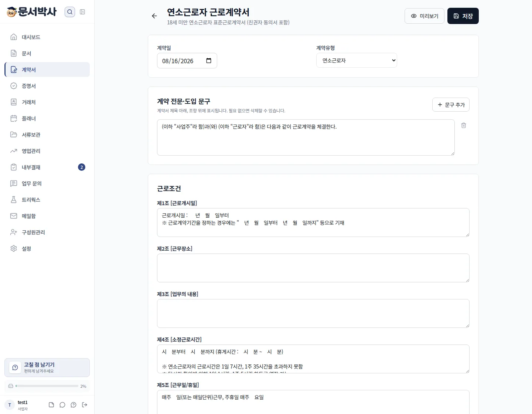This screenshot has height=414, width=532.
Task: Open 메일함 in the sidebar
Action: point(47,216)
